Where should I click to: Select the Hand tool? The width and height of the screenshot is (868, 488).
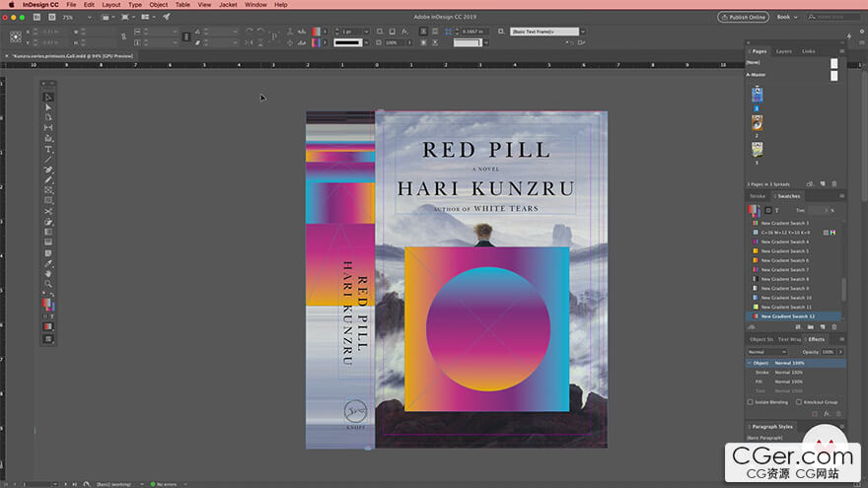pyautogui.click(x=48, y=273)
